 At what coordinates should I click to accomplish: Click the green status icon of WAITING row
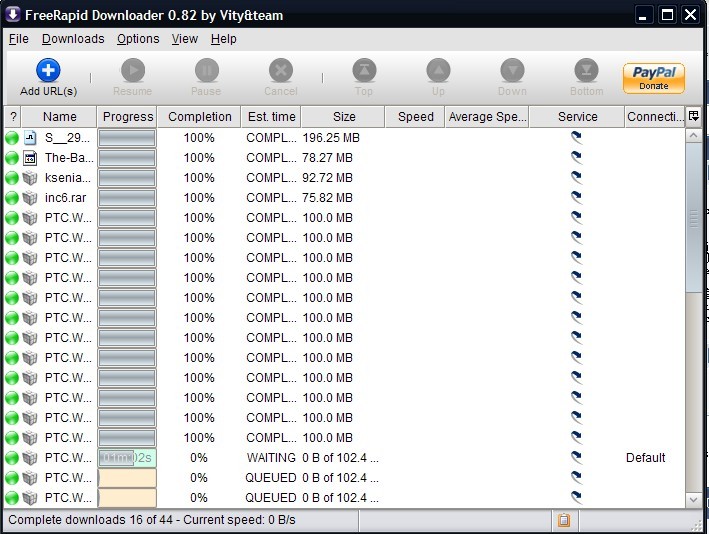[x=12, y=458]
